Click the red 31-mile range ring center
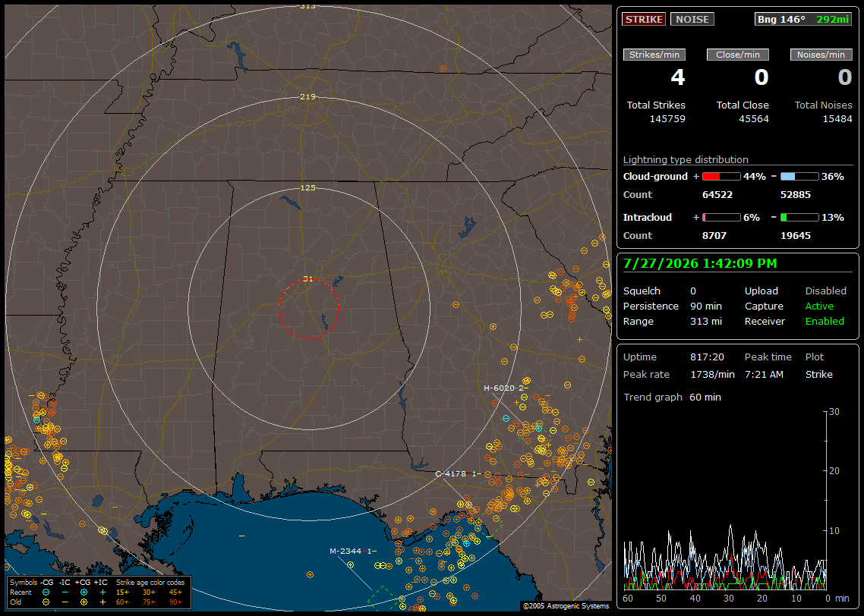The height and width of the screenshot is (616, 864). [308, 309]
